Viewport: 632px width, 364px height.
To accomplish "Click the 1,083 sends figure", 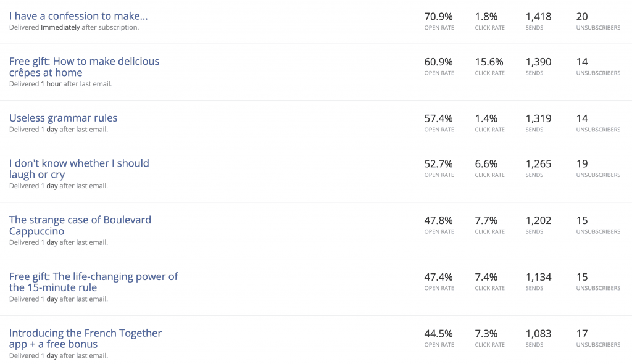I will tap(538, 334).
